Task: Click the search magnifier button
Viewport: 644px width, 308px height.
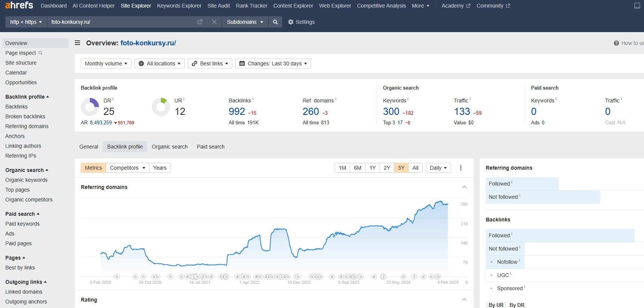Action: (275, 22)
